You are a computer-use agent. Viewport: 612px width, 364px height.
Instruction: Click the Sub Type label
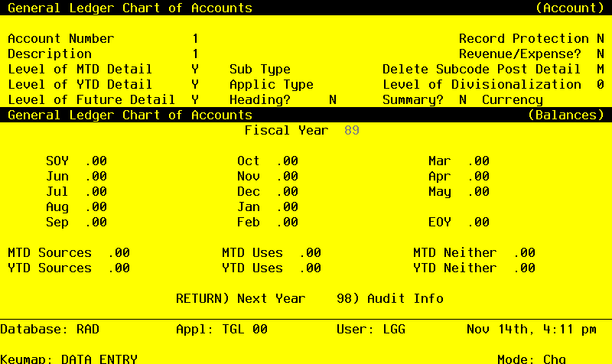(x=260, y=69)
